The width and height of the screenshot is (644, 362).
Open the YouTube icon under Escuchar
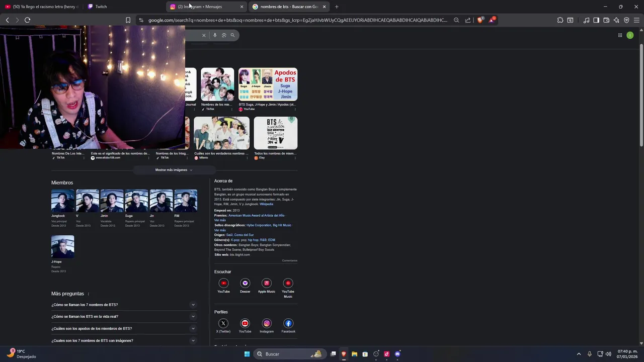click(x=223, y=283)
